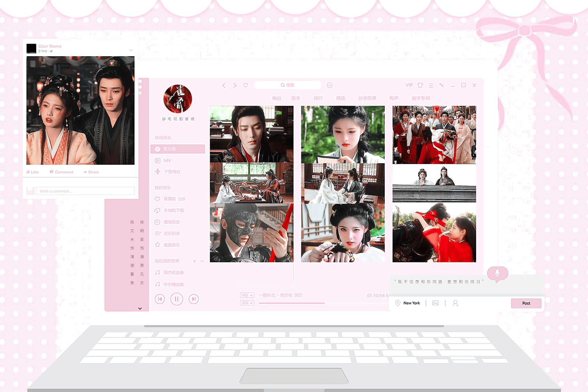Click the Post button
This screenshot has width=588, height=392.
click(x=526, y=303)
